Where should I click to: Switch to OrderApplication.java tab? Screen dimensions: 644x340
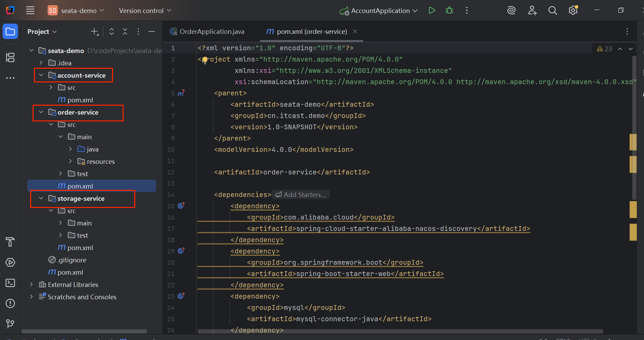tap(207, 31)
